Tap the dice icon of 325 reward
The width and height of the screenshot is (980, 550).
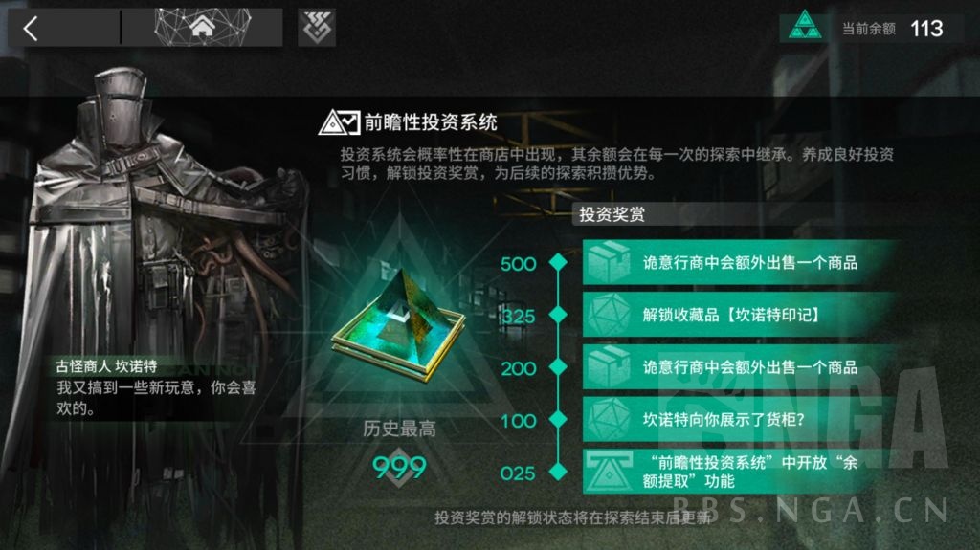coord(609,315)
